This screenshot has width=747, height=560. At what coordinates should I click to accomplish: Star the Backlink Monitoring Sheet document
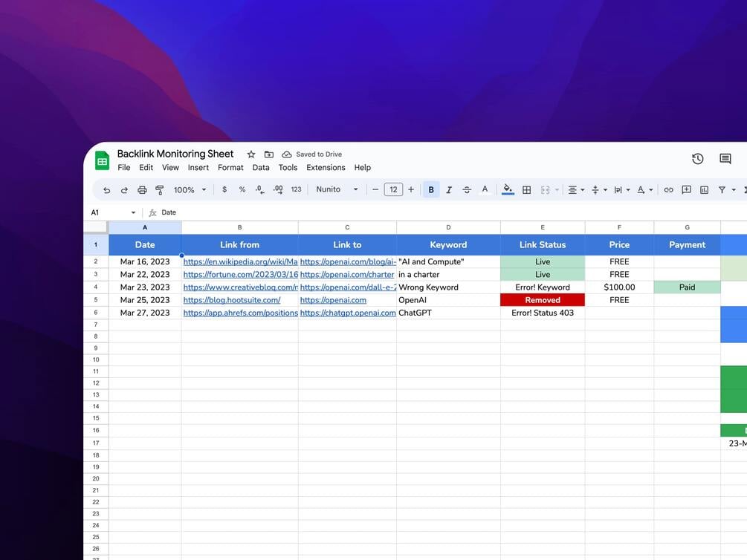click(251, 154)
